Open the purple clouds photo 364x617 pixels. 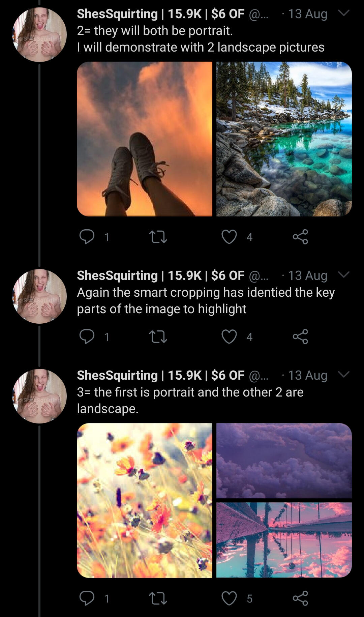pos(284,461)
